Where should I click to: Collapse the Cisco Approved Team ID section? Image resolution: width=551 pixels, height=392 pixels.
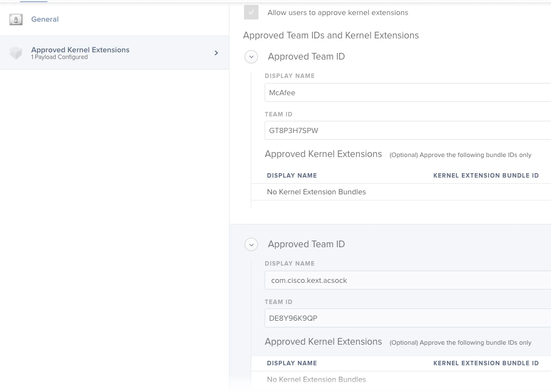[251, 244]
